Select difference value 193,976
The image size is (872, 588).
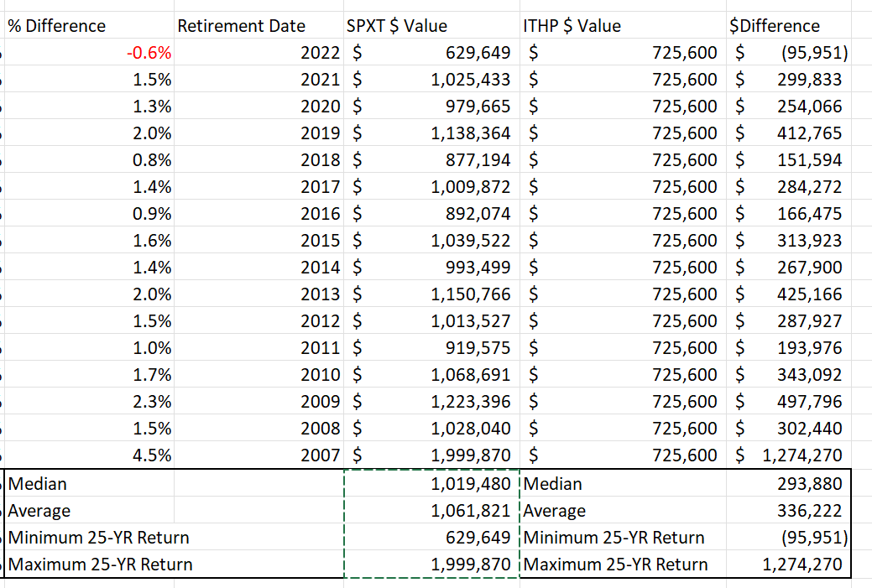tap(789, 347)
